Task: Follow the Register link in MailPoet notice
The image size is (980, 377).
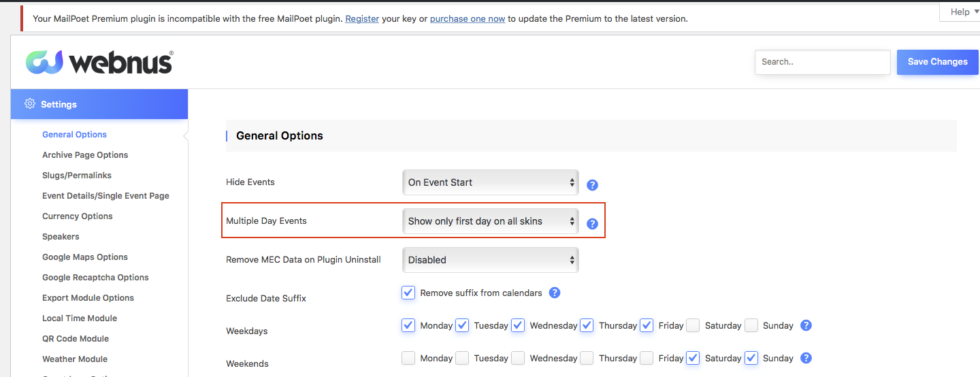Action: pyautogui.click(x=362, y=19)
